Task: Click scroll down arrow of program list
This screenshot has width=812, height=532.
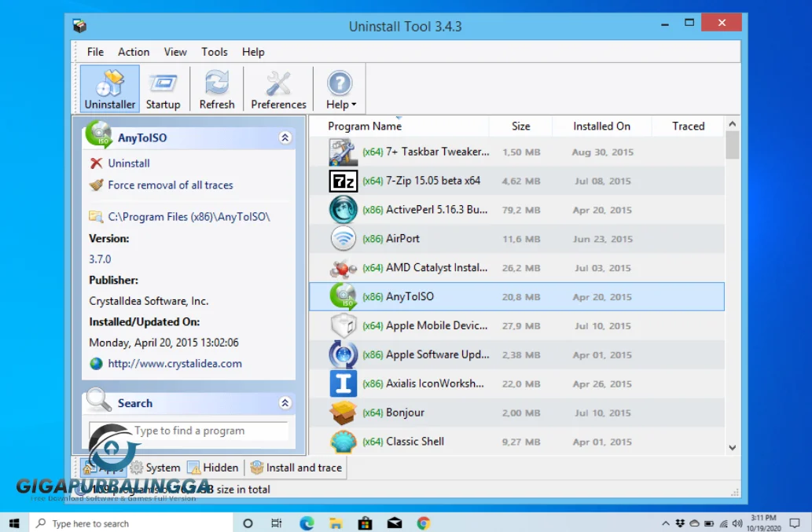Action: [733, 448]
